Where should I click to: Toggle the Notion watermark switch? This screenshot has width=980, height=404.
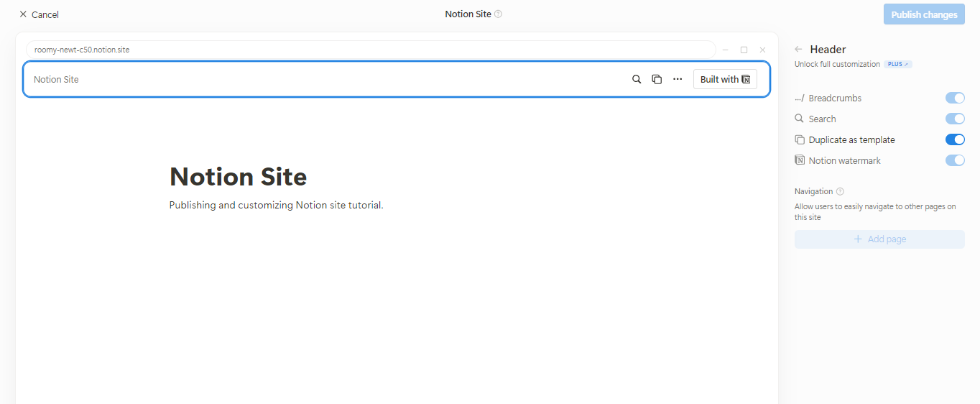click(x=955, y=160)
